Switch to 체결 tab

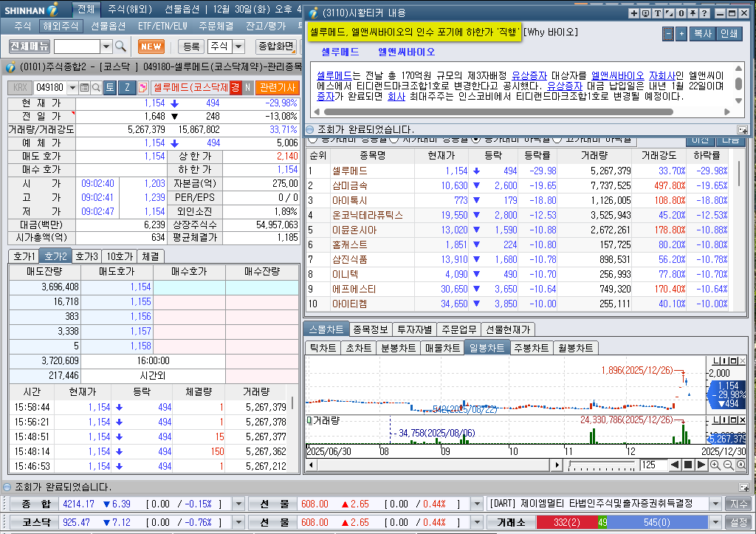tap(151, 256)
